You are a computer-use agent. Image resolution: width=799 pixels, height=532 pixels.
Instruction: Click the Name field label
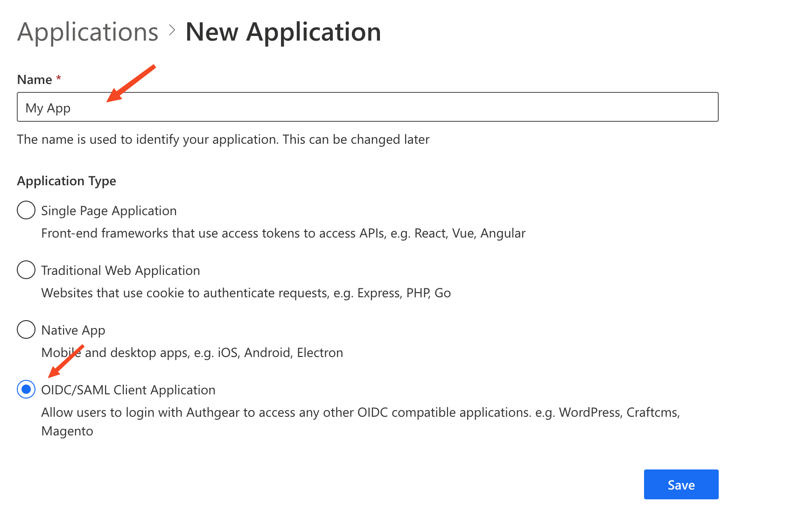point(35,80)
